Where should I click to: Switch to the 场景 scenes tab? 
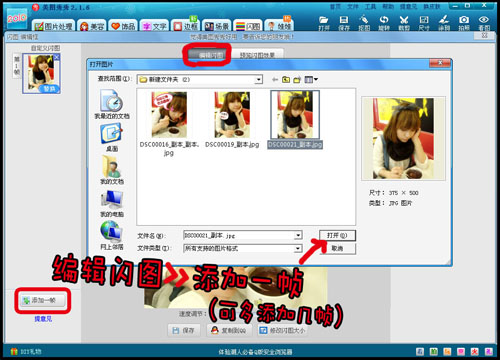216,26
